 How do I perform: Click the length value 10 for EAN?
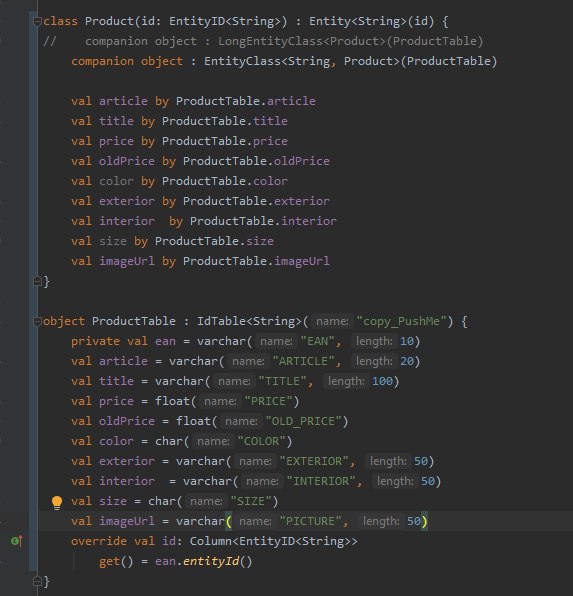[x=406, y=341]
